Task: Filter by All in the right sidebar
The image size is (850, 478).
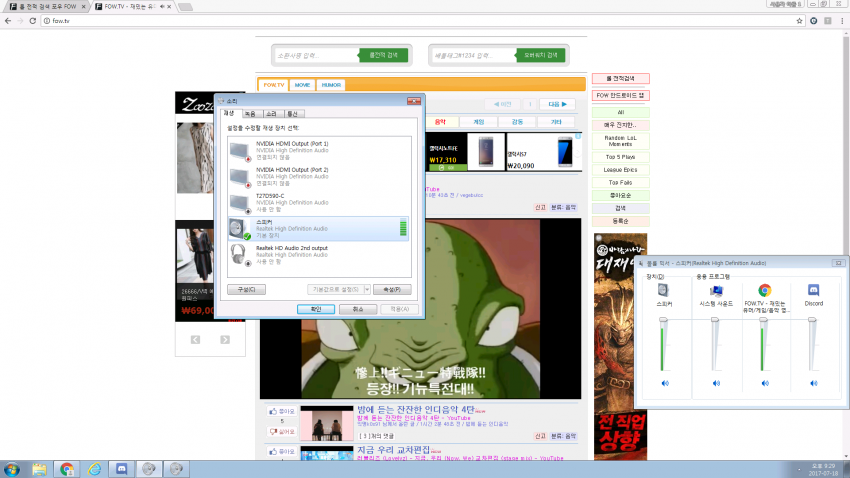Action: tap(621, 112)
